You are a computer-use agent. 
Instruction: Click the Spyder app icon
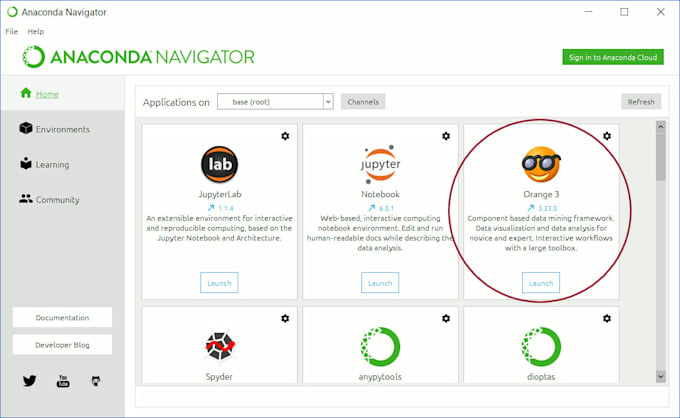tap(219, 346)
